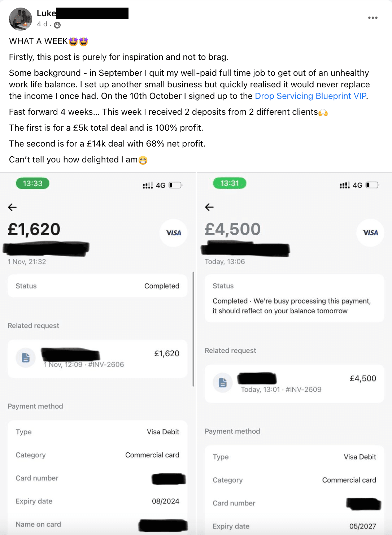Click the scrollbar in left screenshot

click(x=193, y=329)
